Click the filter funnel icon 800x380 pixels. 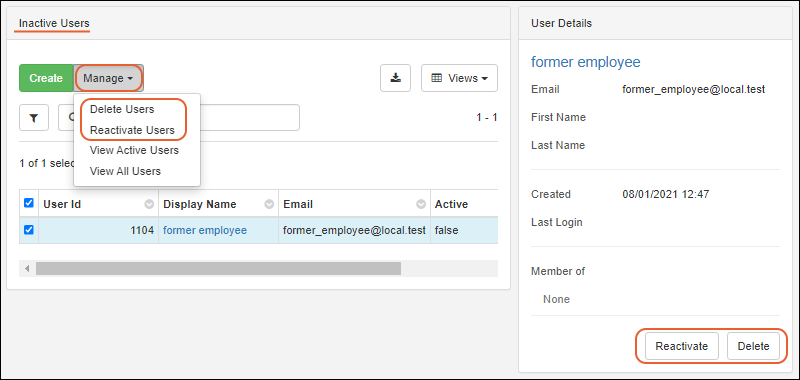point(34,118)
